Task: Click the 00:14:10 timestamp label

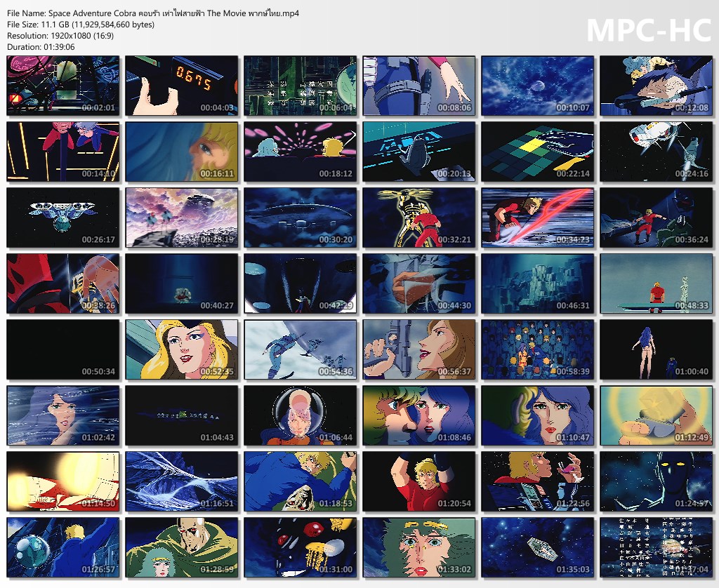Action: point(98,174)
